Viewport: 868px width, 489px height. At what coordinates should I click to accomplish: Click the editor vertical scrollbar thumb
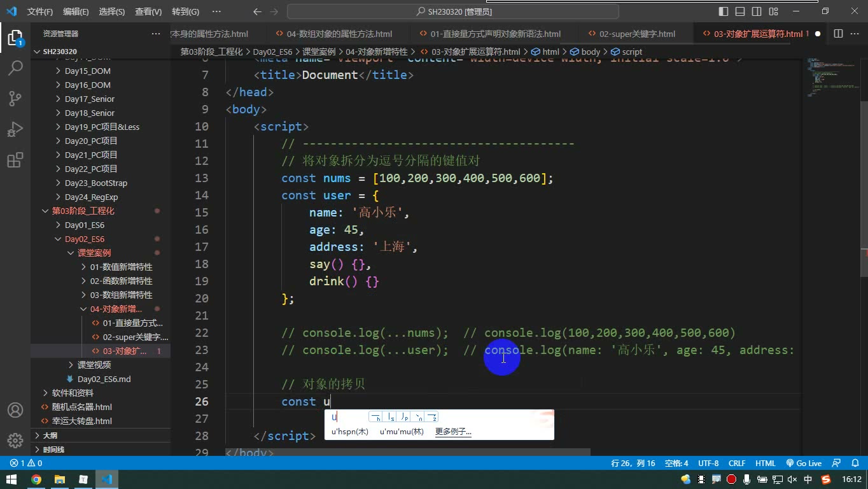tap(864, 188)
